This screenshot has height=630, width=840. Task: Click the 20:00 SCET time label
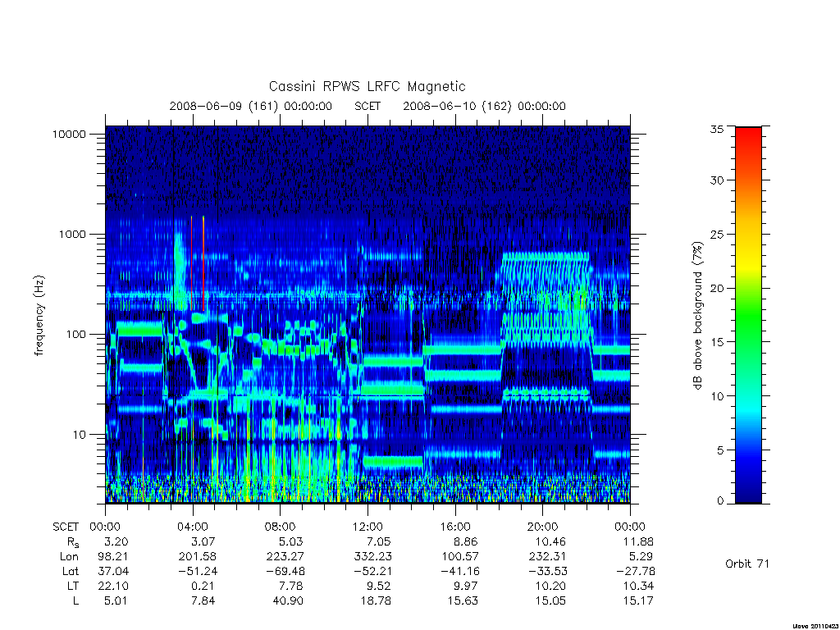coord(542,527)
